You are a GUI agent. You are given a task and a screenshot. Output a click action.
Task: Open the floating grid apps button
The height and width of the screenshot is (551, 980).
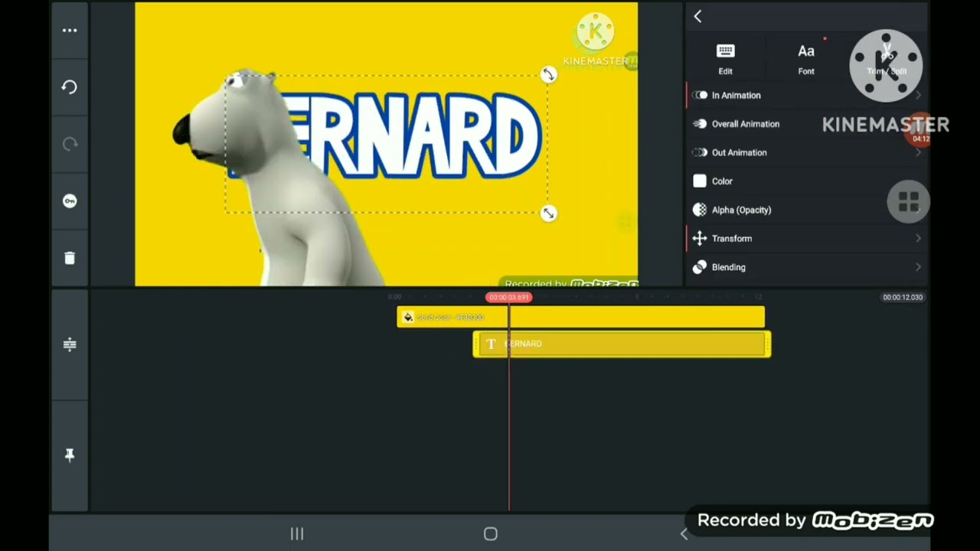click(x=908, y=202)
